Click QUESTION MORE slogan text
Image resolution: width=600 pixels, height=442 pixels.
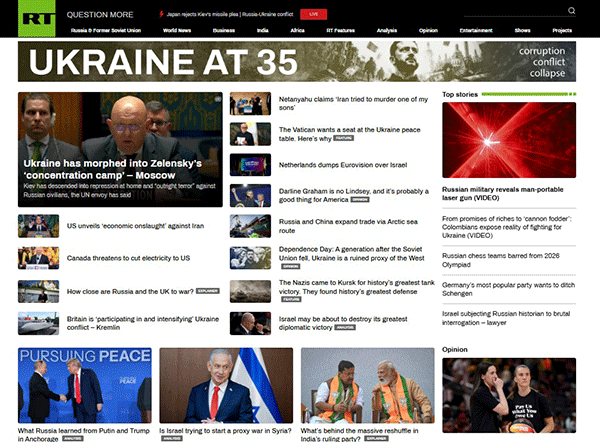pyautogui.click(x=100, y=15)
